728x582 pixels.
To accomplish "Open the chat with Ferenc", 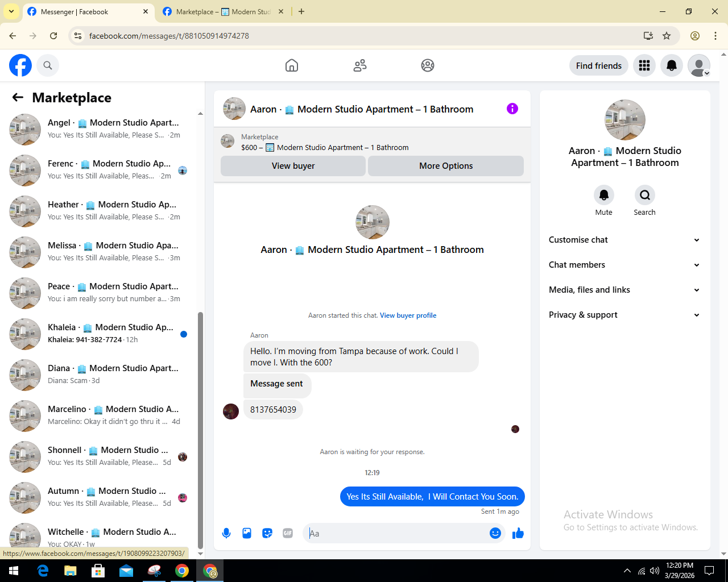I will (98, 171).
